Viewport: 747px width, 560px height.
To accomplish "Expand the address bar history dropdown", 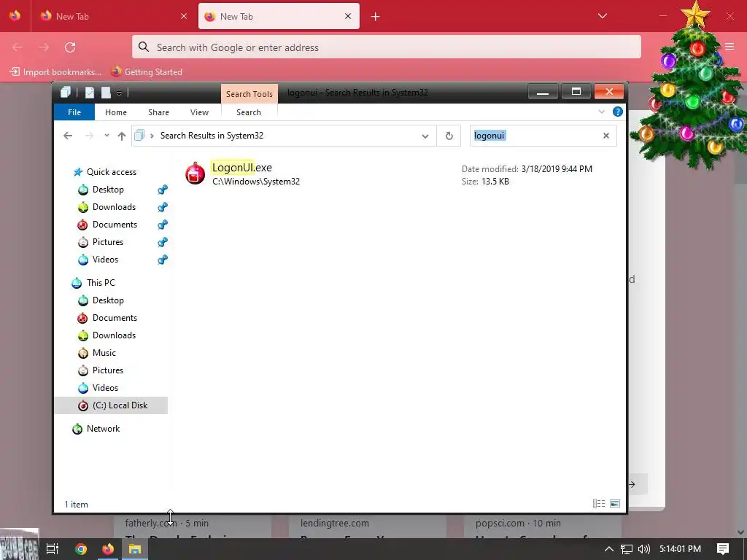I will pyautogui.click(x=425, y=136).
